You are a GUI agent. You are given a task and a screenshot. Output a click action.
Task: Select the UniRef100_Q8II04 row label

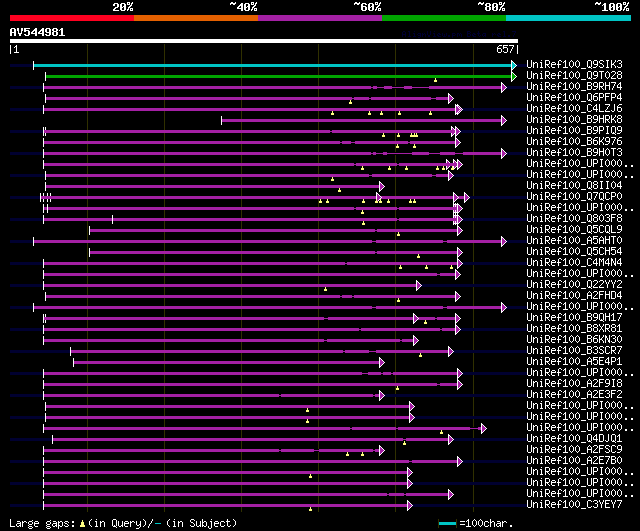574,186
